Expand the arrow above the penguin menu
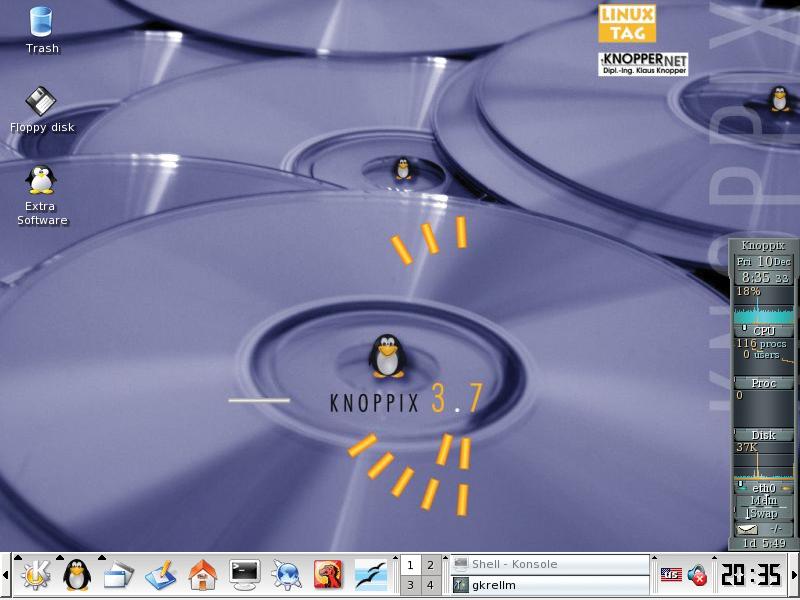 coord(60,558)
